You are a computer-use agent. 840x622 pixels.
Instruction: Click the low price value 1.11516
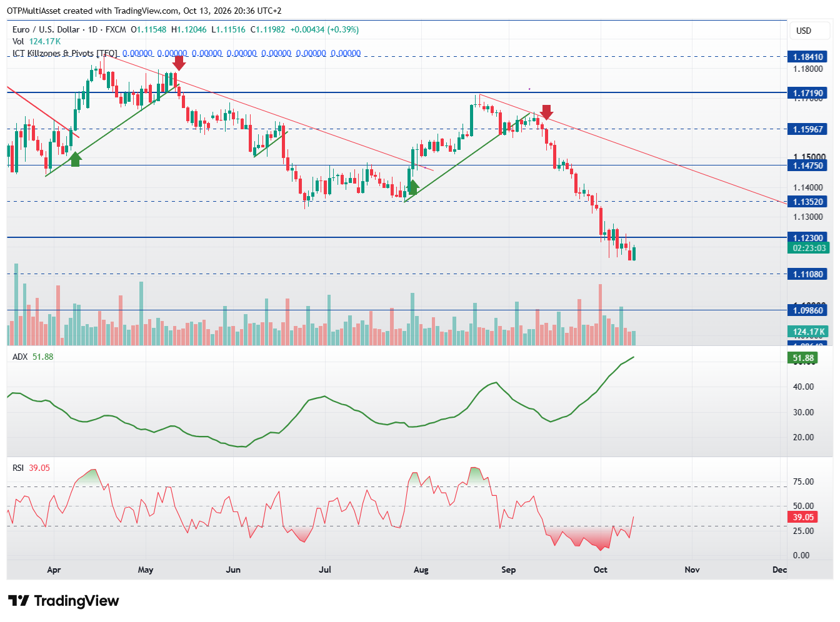click(231, 29)
